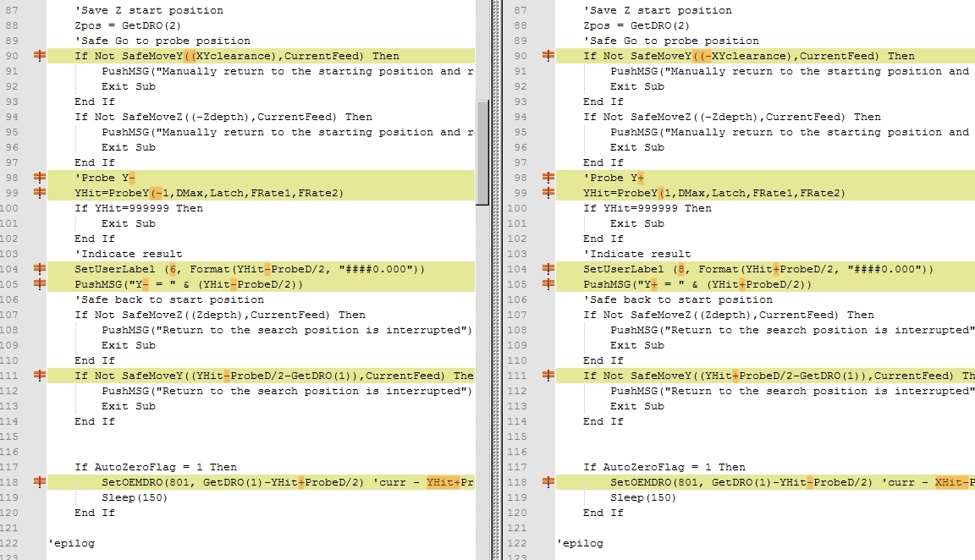Click PushMSG("Y- = " line in left pane
The image size is (975, 560).
tap(189, 284)
